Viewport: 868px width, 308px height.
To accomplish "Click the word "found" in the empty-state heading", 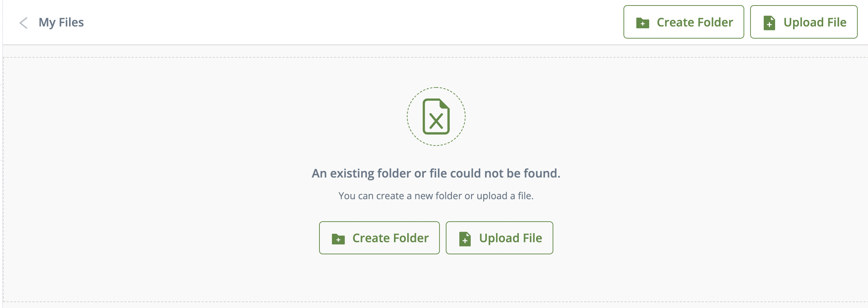I will (x=540, y=173).
